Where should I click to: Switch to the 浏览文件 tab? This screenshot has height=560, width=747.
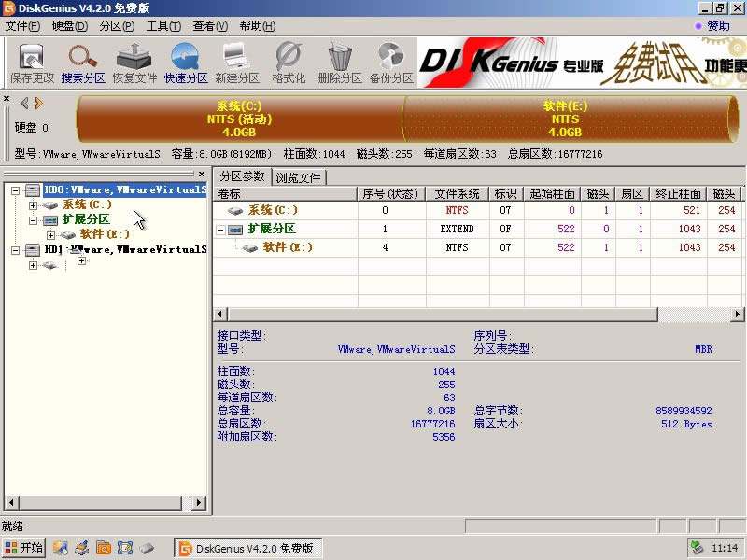coord(301,175)
